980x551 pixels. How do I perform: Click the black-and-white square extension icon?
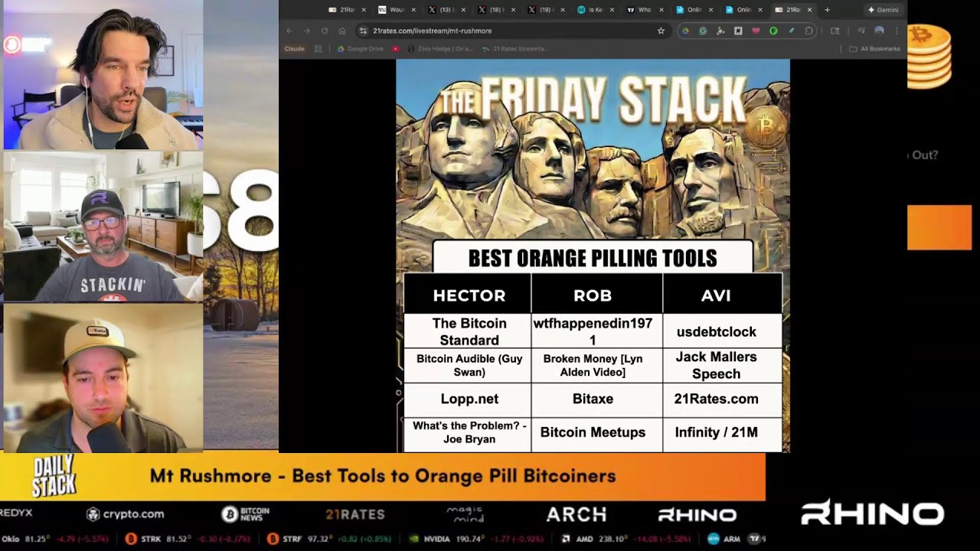(x=738, y=31)
